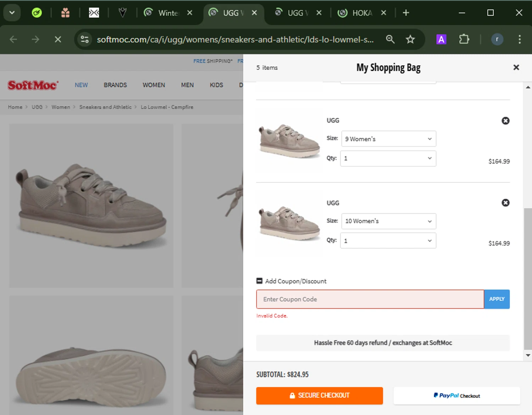Proceed with Secure Checkout
Screen dimensions: 532x415
(x=320, y=396)
